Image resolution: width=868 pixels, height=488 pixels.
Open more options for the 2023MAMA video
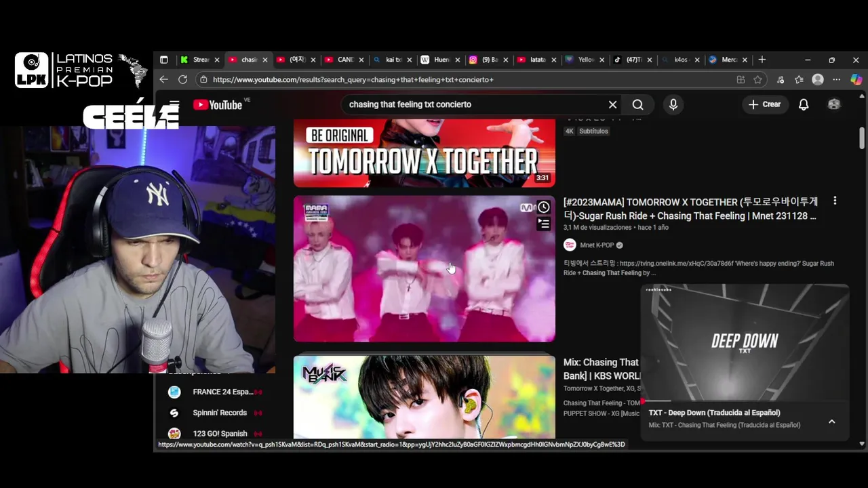click(x=835, y=201)
